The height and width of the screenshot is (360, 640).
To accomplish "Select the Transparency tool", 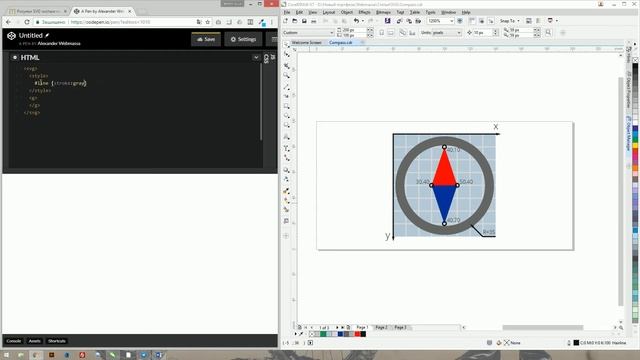I will 287,179.
